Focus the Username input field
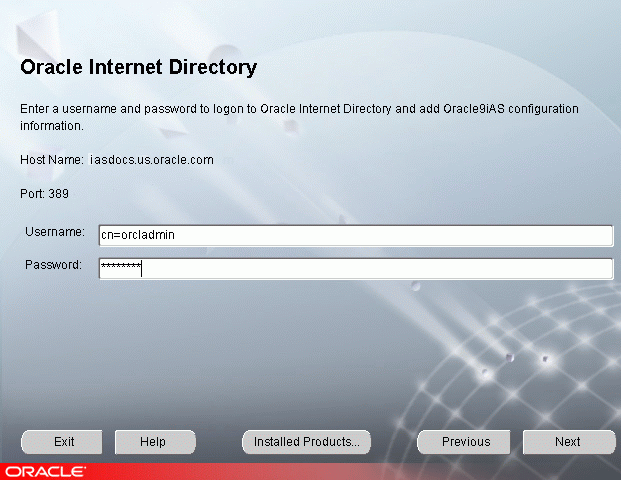The image size is (621, 480). click(356, 236)
